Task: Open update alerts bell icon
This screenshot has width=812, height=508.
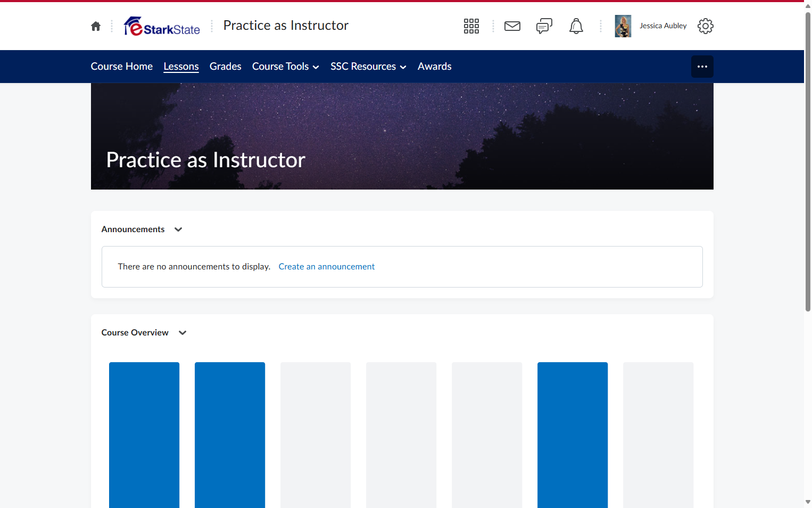Action: (x=576, y=26)
